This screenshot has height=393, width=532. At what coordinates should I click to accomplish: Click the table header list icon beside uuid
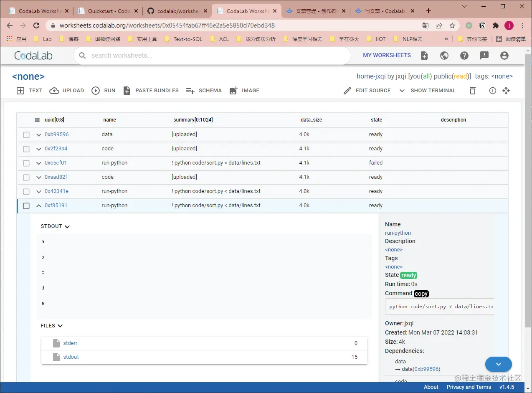click(37, 120)
